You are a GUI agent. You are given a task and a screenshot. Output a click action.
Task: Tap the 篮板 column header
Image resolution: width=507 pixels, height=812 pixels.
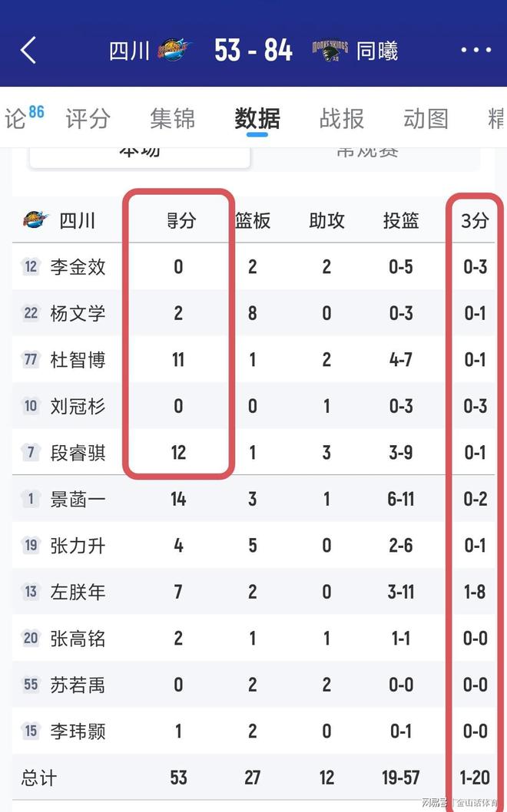253,221
